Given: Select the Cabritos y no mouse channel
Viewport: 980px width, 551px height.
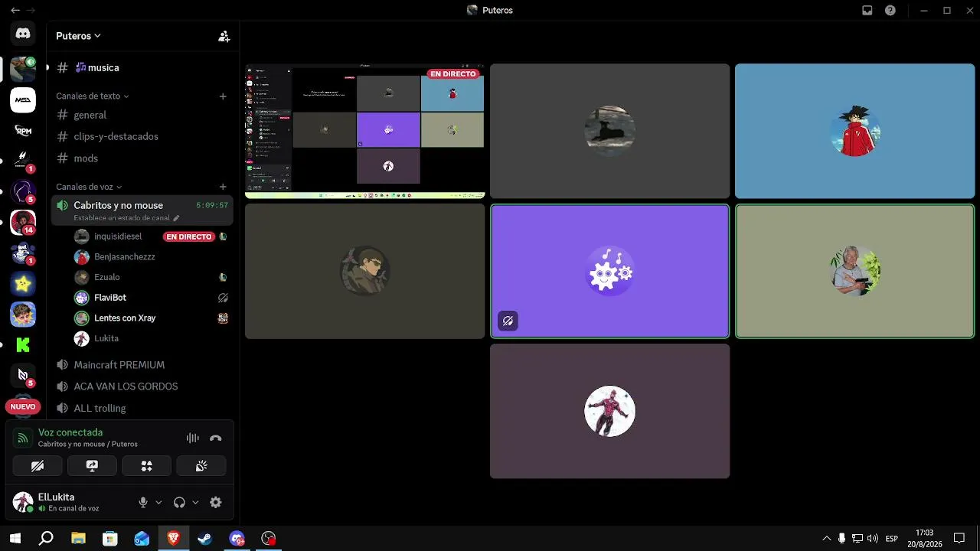Looking at the screenshot, I should coord(142,210).
